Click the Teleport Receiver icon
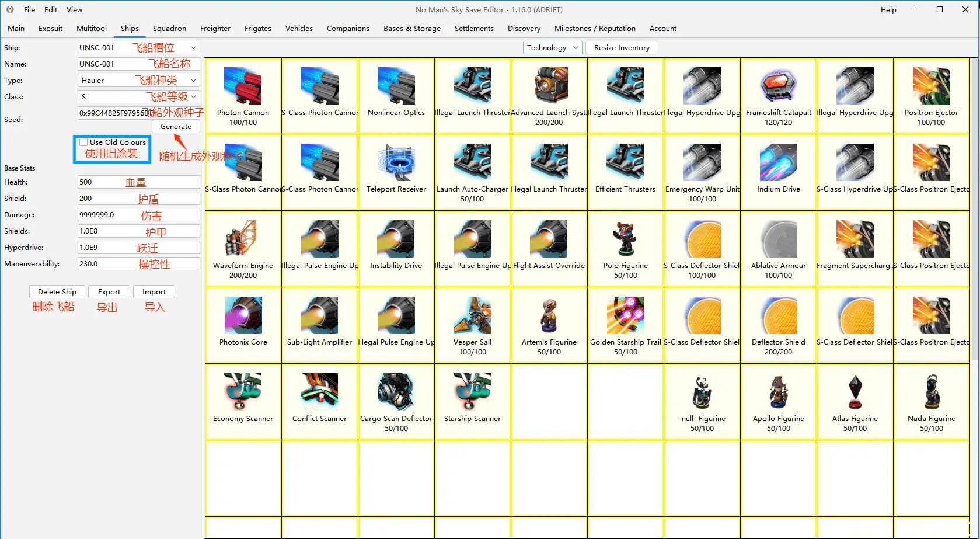The height and width of the screenshot is (539, 980). [396, 162]
